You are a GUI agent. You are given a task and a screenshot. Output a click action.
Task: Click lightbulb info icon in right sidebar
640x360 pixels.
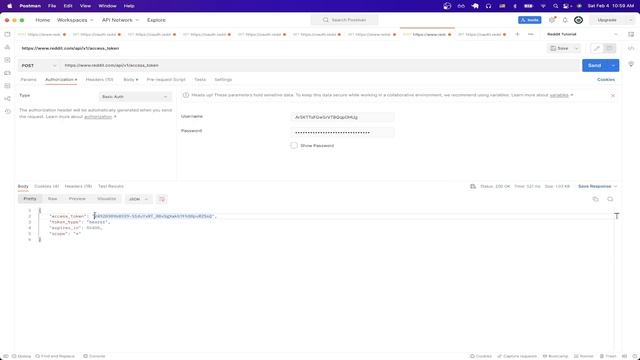click(631, 64)
